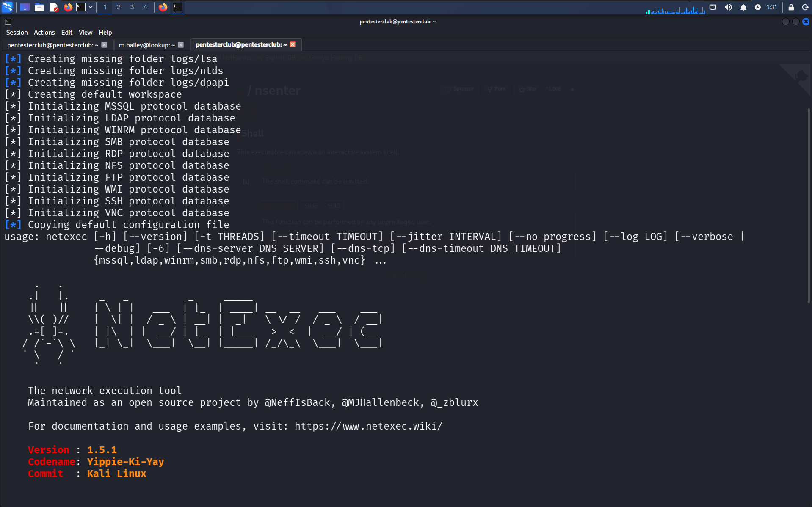Switch to workspace 2
812x507 pixels.
coord(119,7)
